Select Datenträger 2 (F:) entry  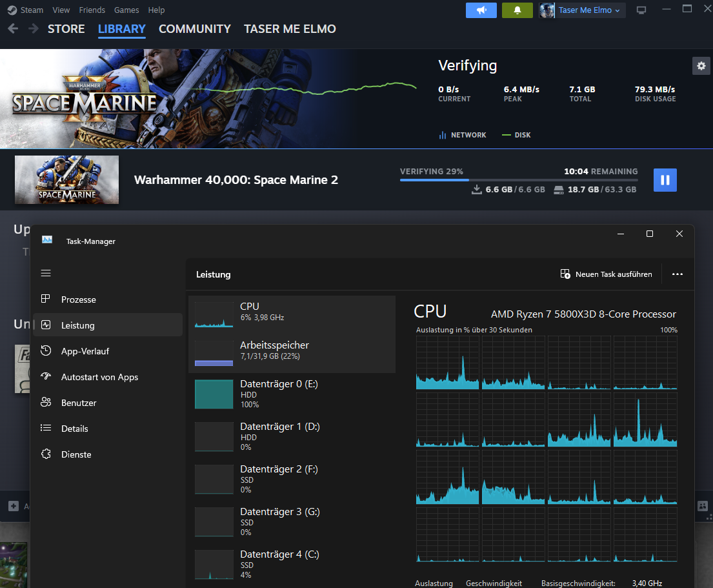292,479
